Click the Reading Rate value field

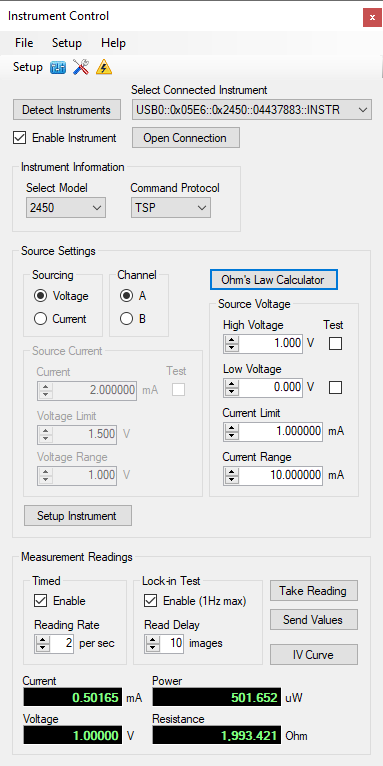pos(62,644)
